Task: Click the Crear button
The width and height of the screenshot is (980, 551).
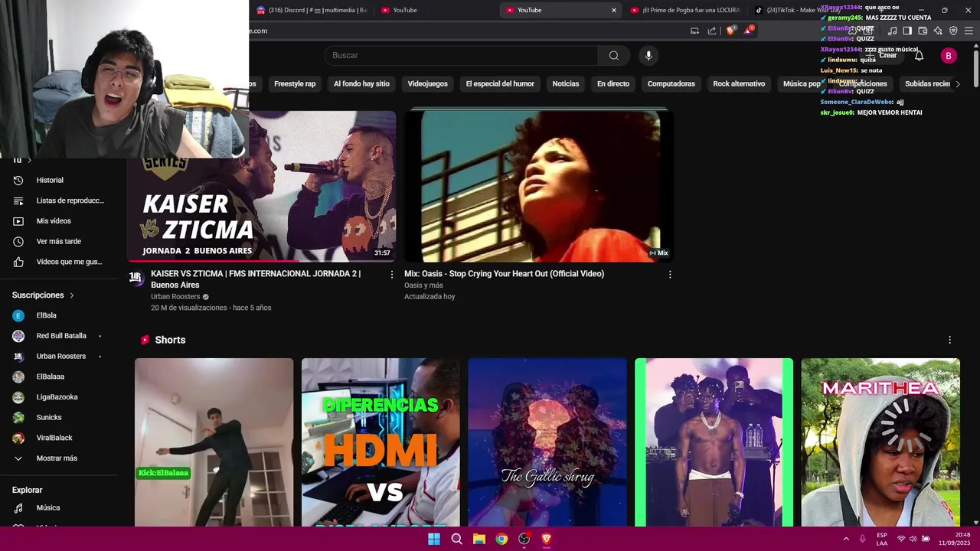Action: pyautogui.click(x=881, y=55)
